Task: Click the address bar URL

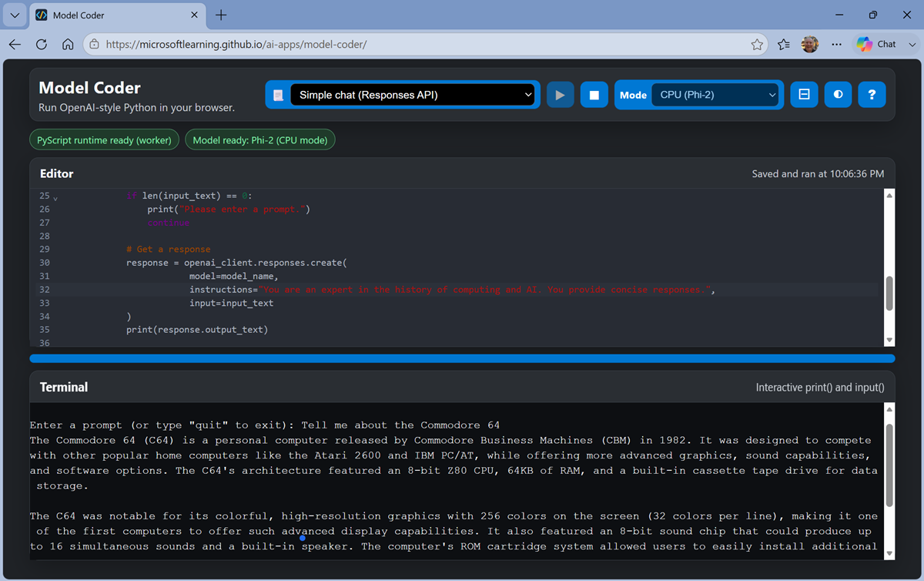Action: 236,44
